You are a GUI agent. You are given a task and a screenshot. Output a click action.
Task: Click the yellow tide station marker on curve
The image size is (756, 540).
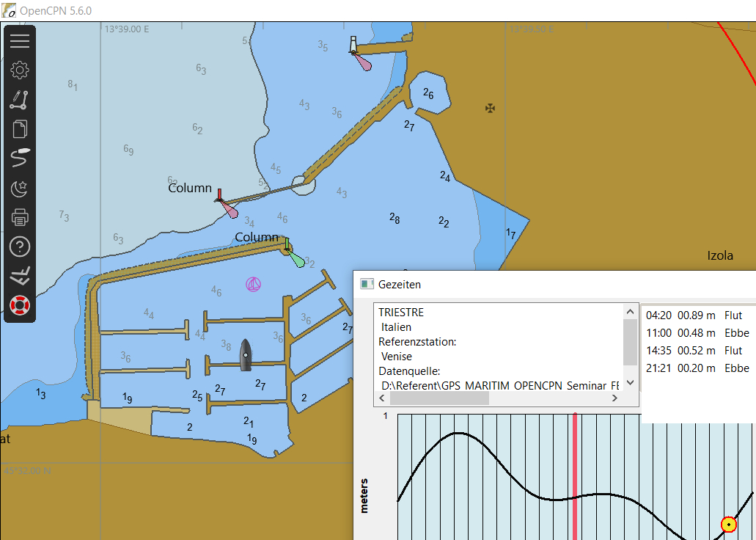pyautogui.click(x=729, y=524)
